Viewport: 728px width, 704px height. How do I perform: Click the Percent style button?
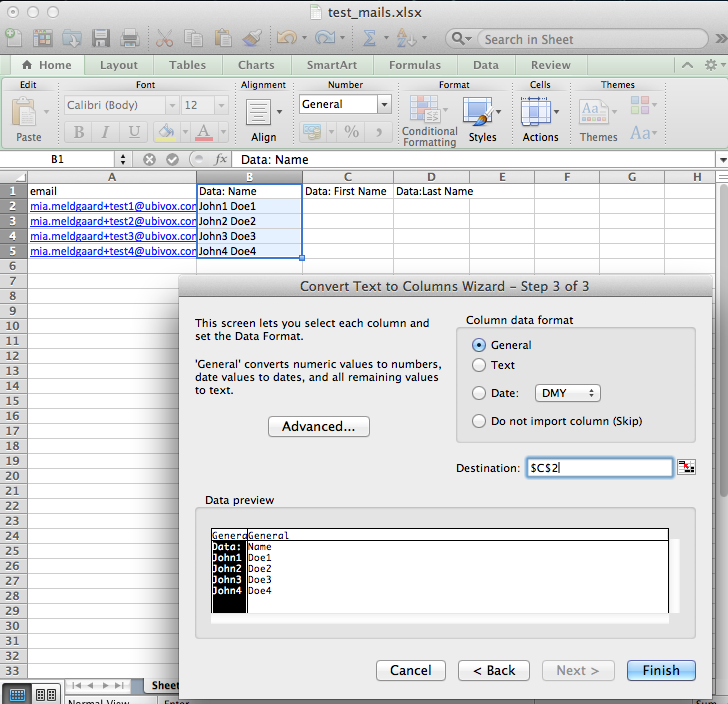351,132
